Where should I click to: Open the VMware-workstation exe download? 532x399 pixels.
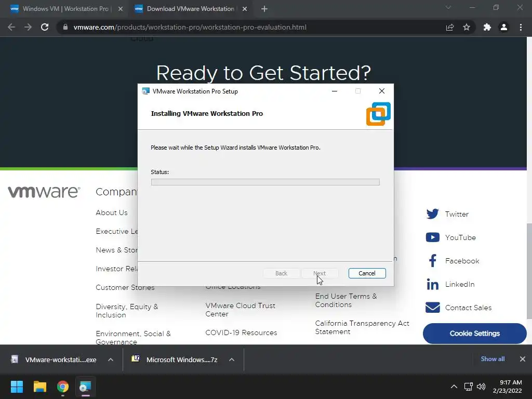click(x=54, y=360)
